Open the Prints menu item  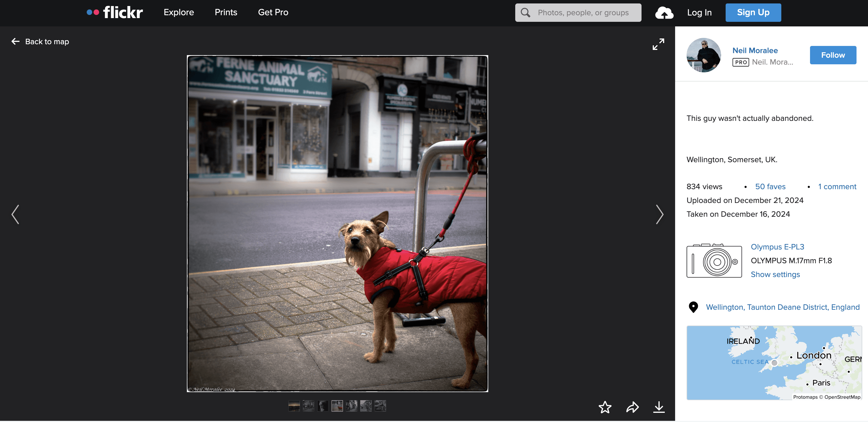226,12
